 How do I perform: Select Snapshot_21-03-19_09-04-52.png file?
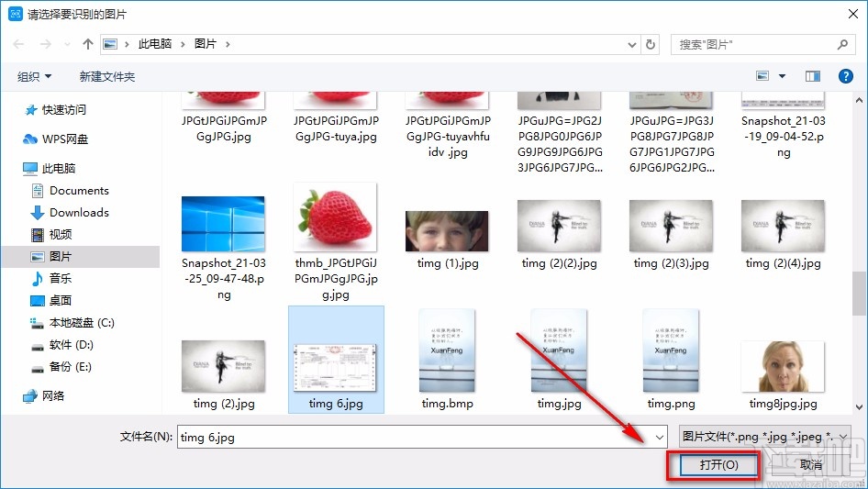pos(784,127)
